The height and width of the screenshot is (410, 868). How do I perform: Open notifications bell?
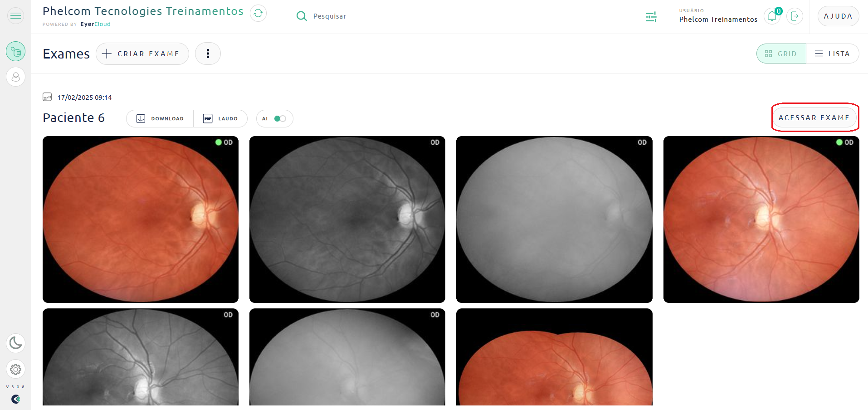pos(771,16)
